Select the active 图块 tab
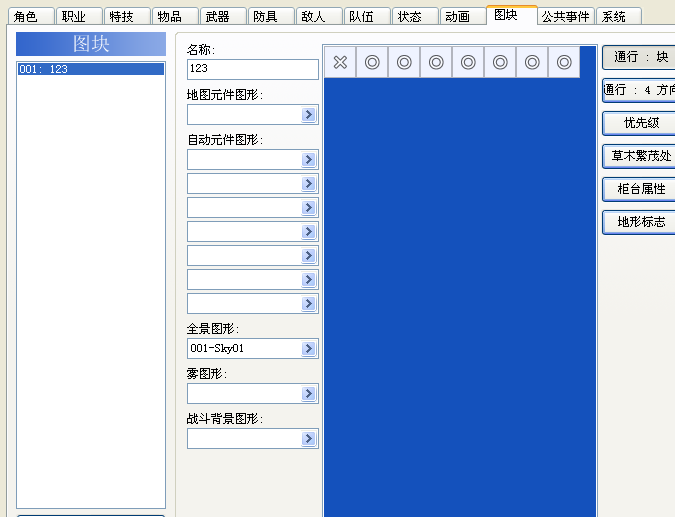The height and width of the screenshot is (517, 675). pos(512,15)
